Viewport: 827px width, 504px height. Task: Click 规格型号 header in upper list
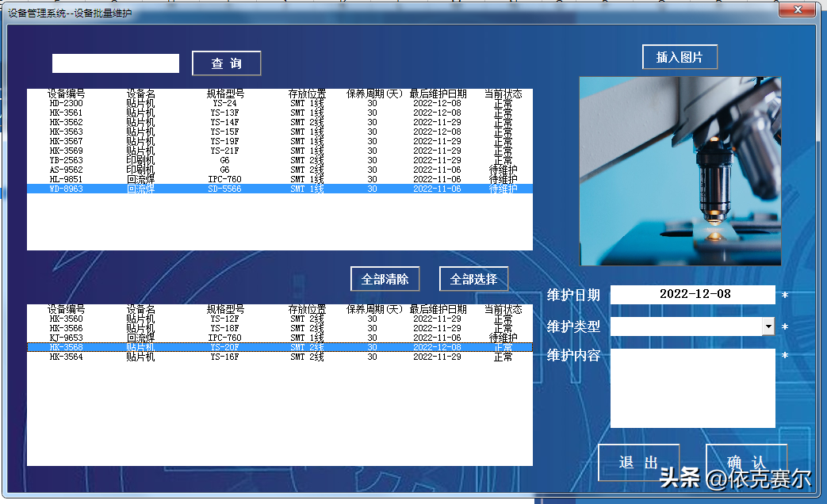(x=225, y=94)
